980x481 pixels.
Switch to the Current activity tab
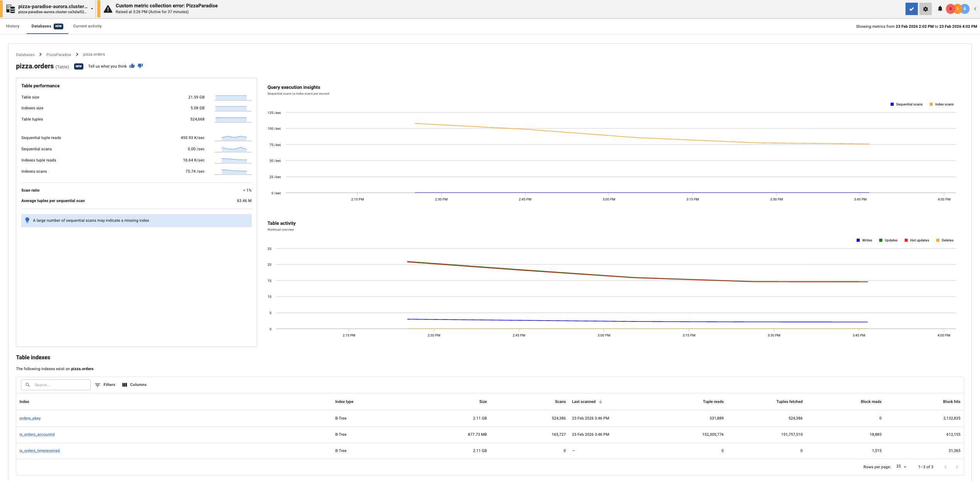tap(87, 26)
